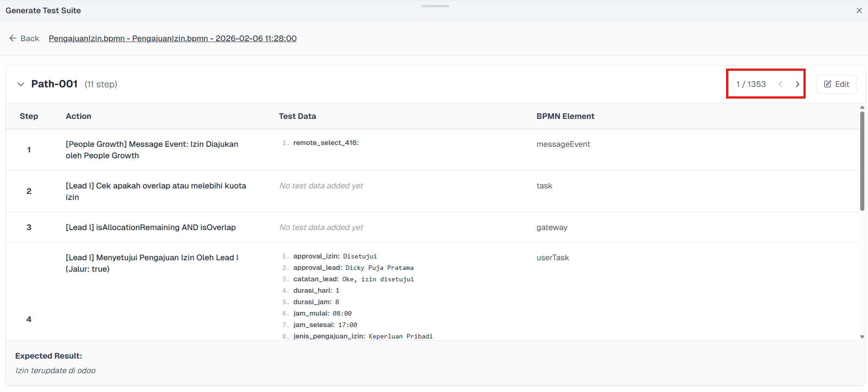Viewport: 868px width, 392px height.
Task: Click the '(11 step)' label
Action: (101, 84)
